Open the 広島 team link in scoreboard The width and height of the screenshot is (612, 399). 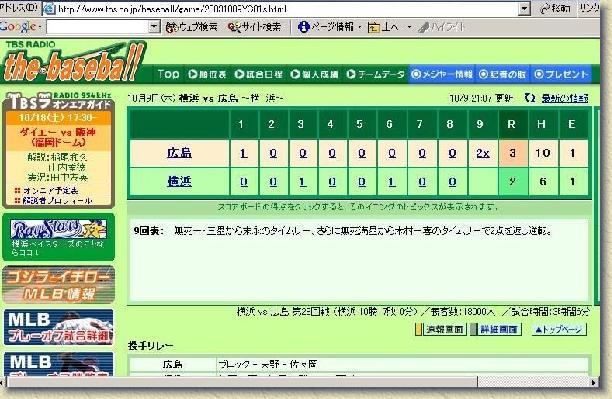pyautogui.click(x=179, y=153)
